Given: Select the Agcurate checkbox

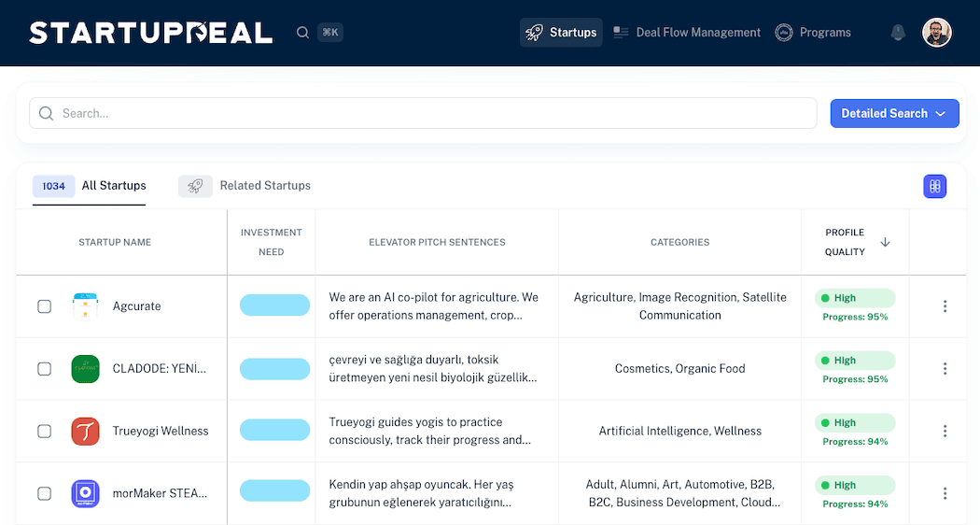Looking at the screenshot, I should pos(45,306).
